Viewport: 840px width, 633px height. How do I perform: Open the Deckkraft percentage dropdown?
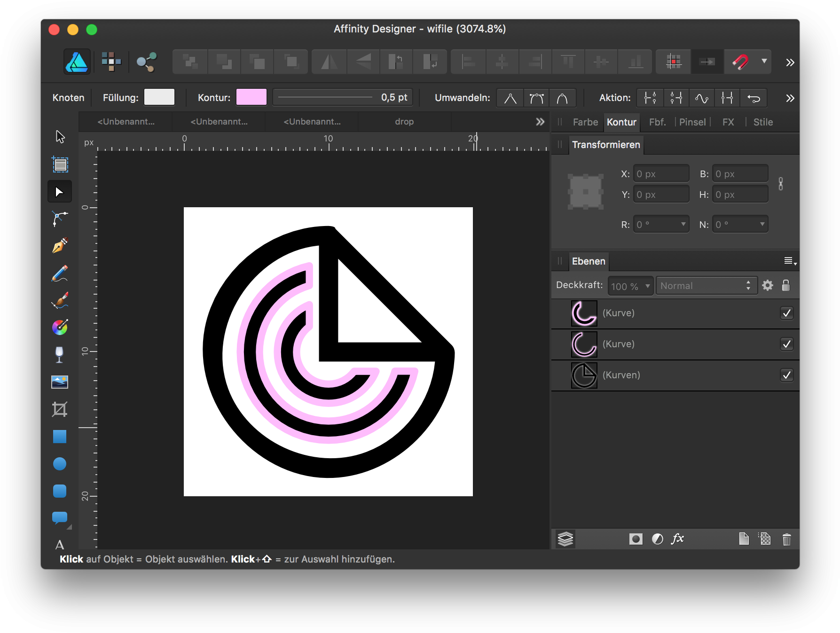point(630,285)
